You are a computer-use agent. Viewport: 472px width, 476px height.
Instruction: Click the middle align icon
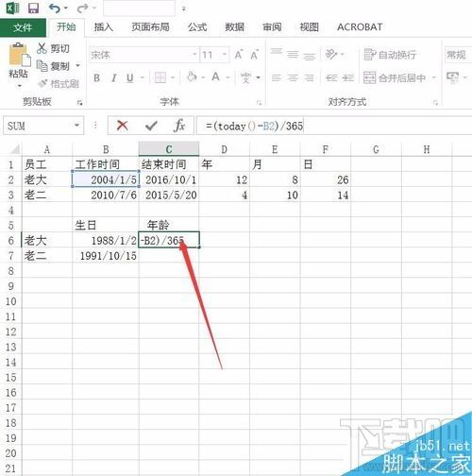click(x=293, y=55)
